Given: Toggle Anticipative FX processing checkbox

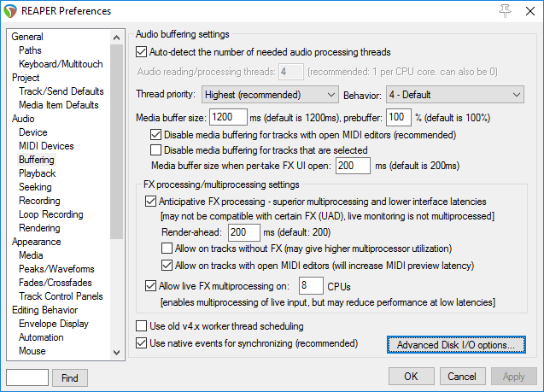Looking at the screenshot, I should (x=150, y=202).
